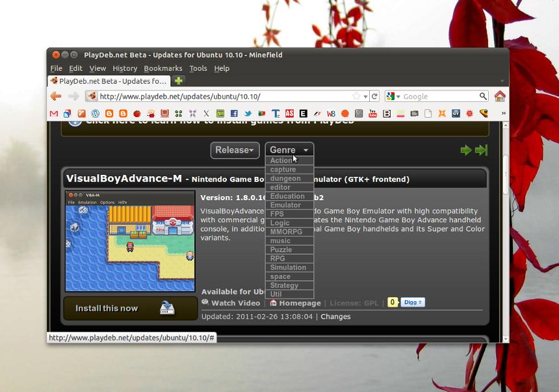
Task: Click the site favicon in the address bar
Action: pyautogui.click(x=92, y=96)
